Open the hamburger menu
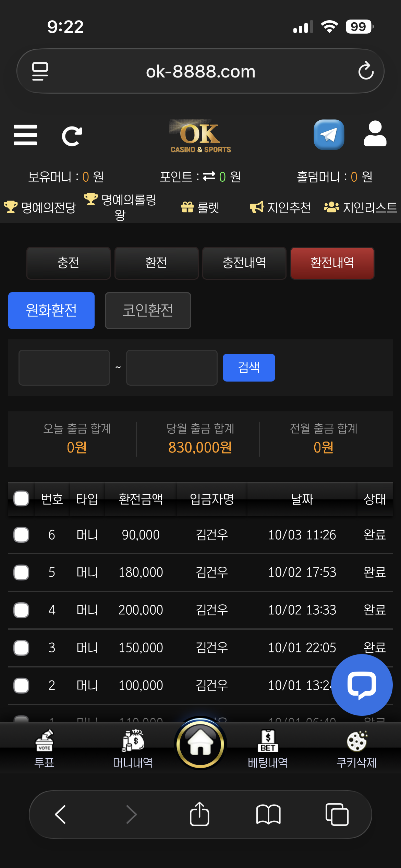Screen dimensions: 401x868 click(25, 135)
